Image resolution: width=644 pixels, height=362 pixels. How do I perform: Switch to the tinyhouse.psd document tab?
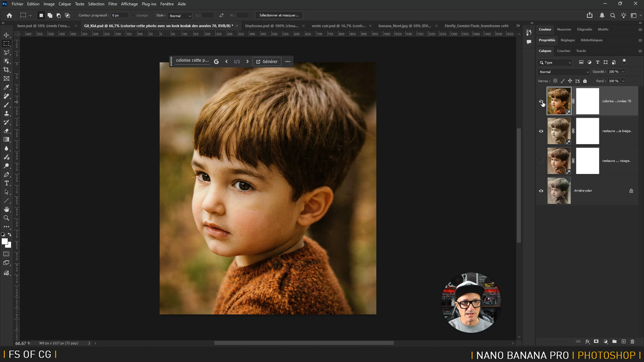coord(271,26)
